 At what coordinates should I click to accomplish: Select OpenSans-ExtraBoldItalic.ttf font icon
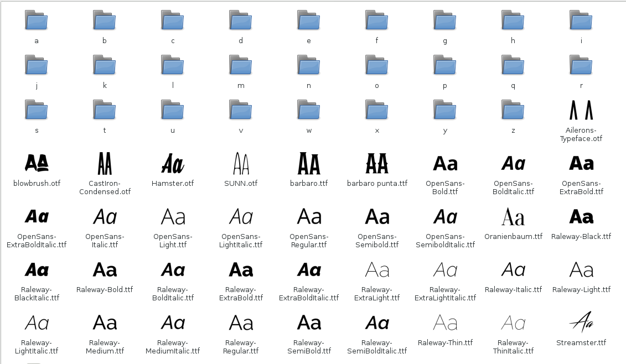37,217
